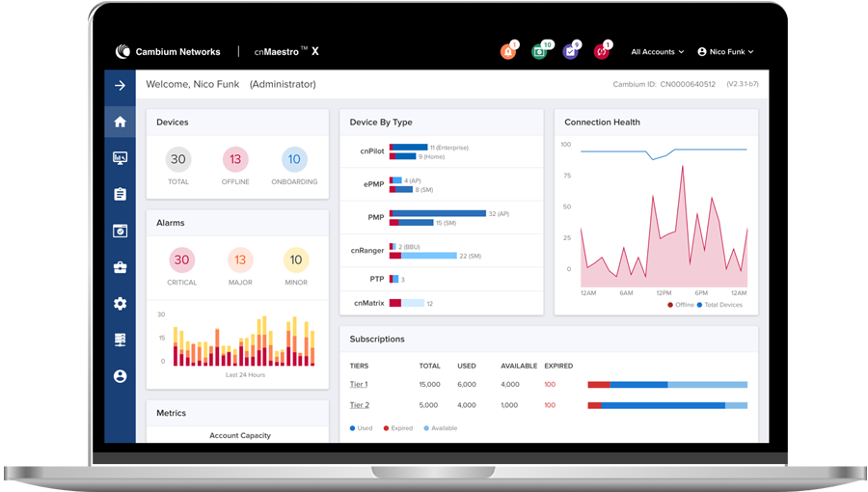Click the 30 Total devices circle
This screenshot has width=868, height=492.
pos(178,159)
